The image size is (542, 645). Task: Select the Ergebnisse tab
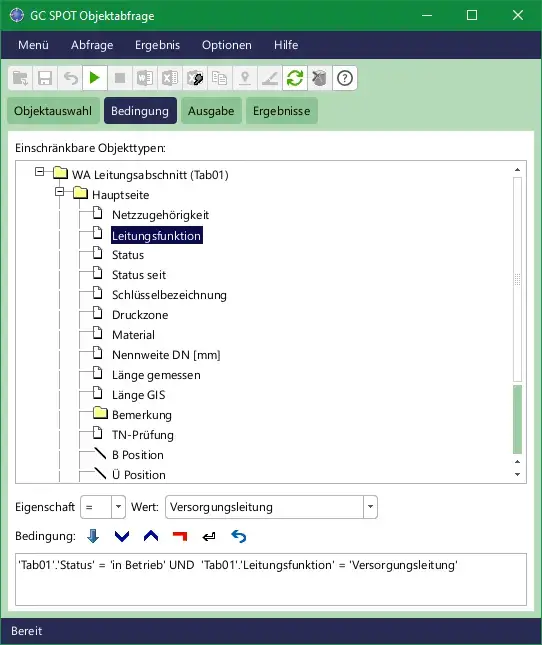tap(281, 111)
